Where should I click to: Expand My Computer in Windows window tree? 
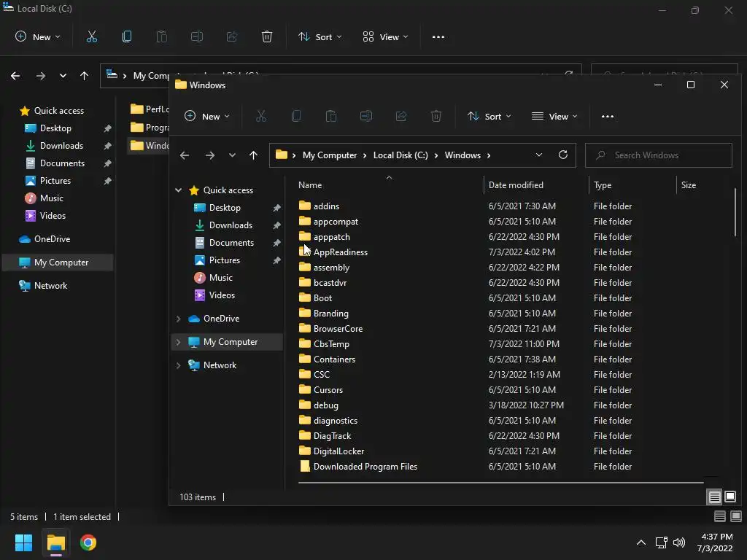coord(178,342)
